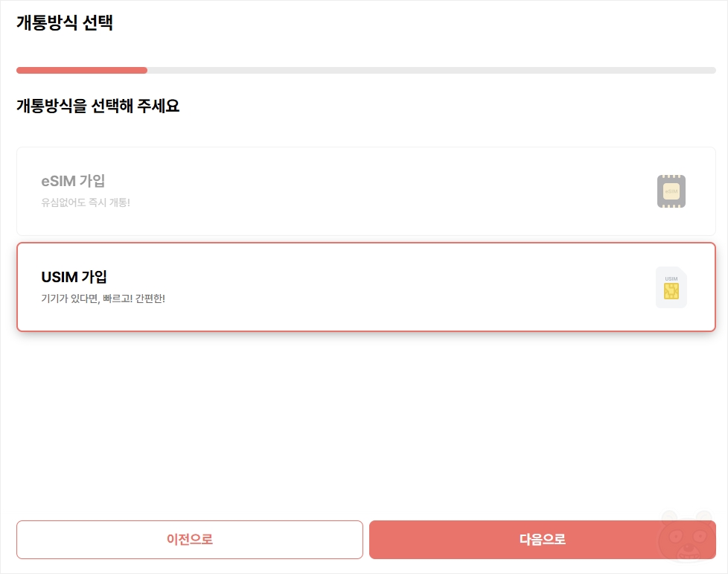Viewport: 728px width, 574px height.
Task: Click the red filled progress bar segment
Action: point(82,70)
